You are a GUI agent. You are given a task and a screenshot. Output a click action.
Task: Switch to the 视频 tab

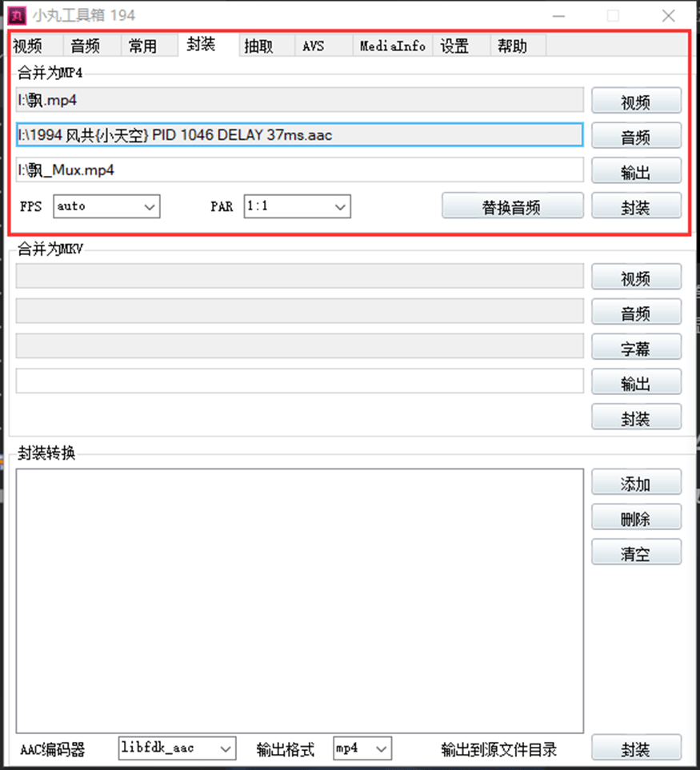27,46
